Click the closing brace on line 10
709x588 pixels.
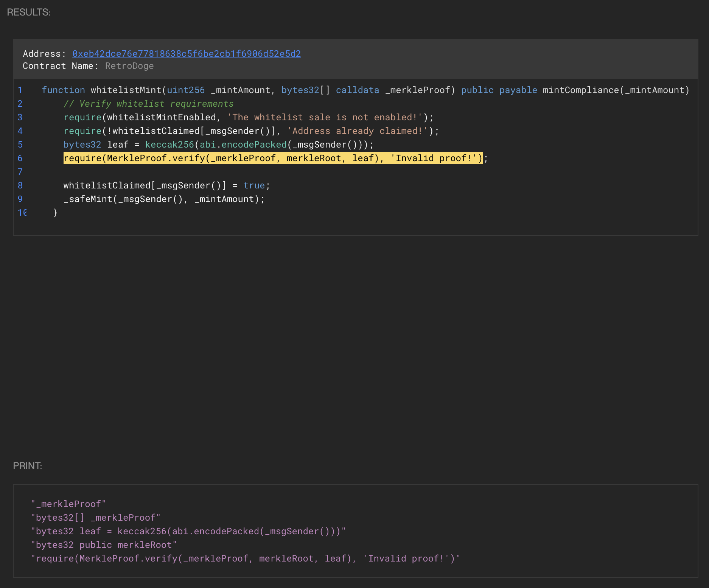point(55,213)
